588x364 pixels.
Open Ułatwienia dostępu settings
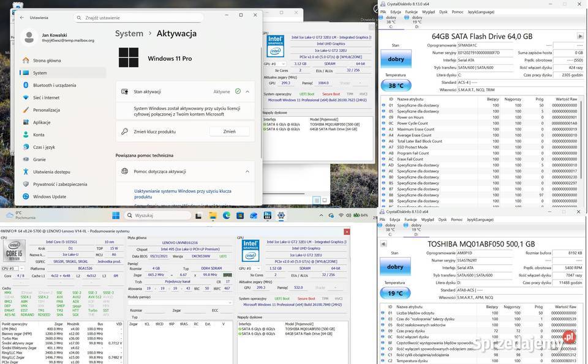(51, 171)
